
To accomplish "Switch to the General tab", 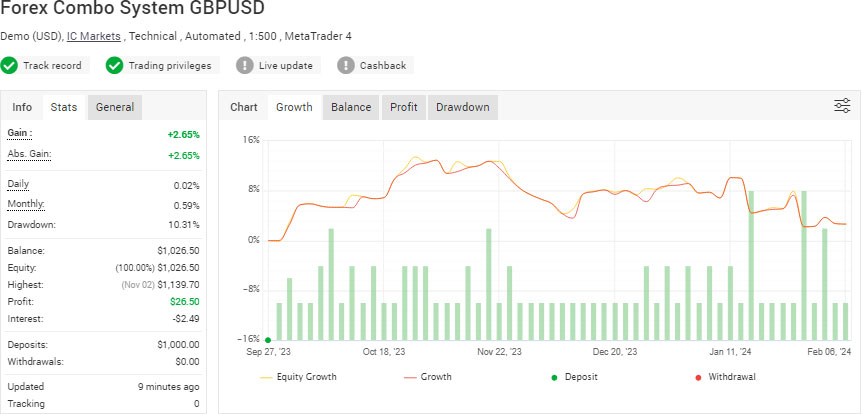I will point(115,107).
